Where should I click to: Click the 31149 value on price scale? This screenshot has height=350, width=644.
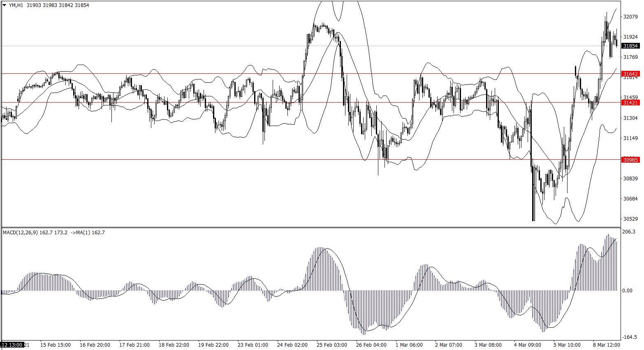click(x=630, y=138)
